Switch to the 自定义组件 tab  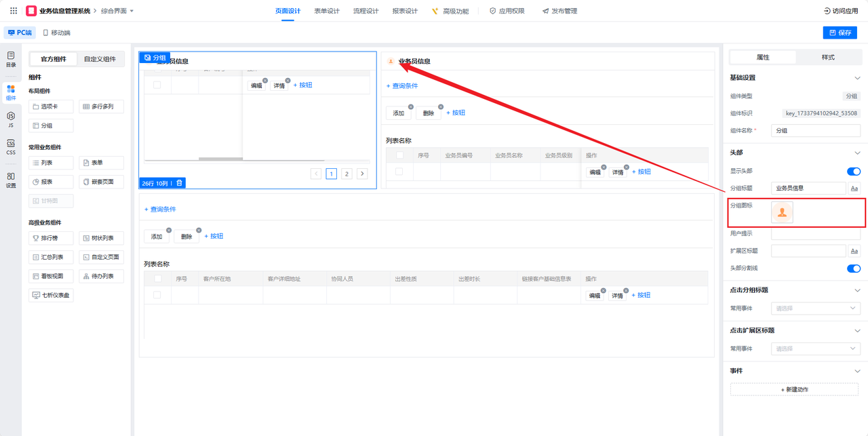coord(100,59)
